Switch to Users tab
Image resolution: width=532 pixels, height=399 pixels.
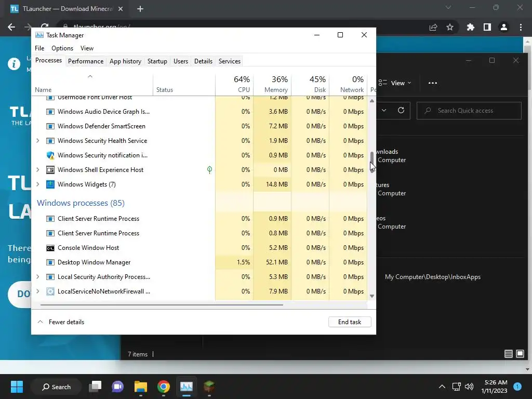180,61
